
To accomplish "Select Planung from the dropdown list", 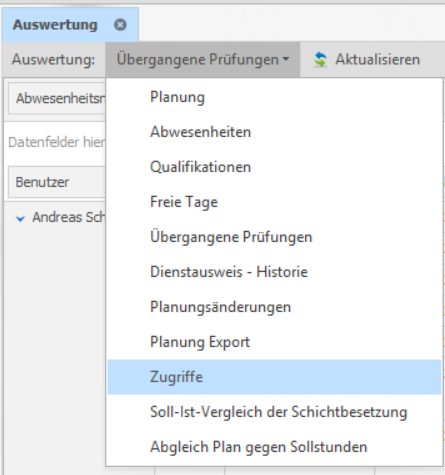I will (x=274, y=97).
